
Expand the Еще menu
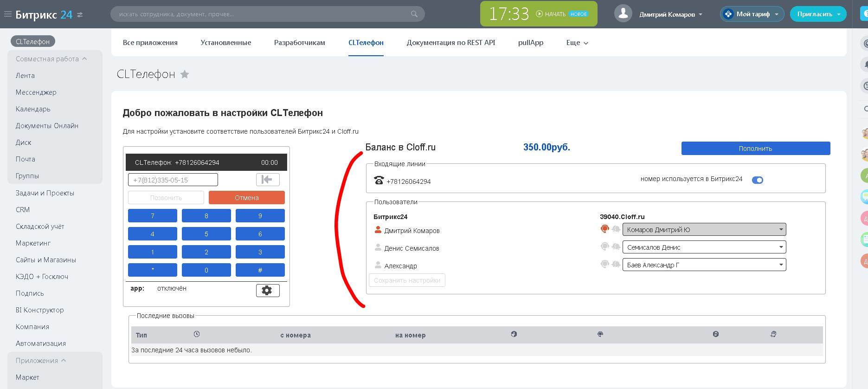[577, 43]
